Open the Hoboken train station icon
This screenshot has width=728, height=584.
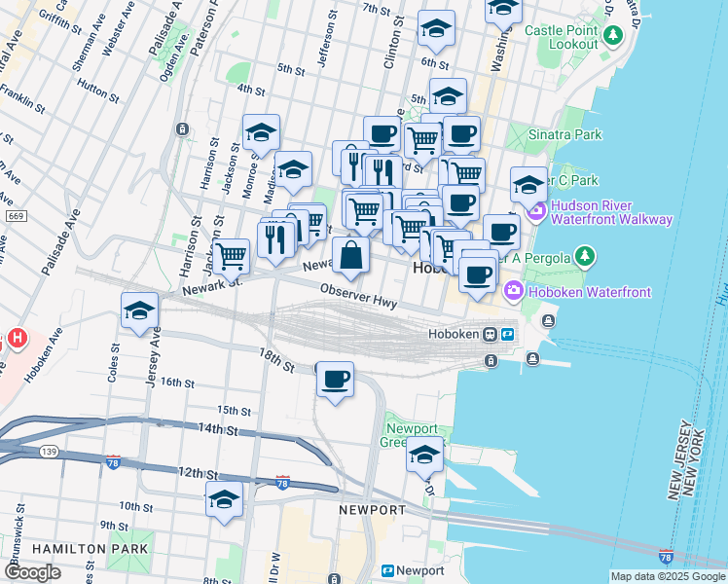click(x=491, y=335)
